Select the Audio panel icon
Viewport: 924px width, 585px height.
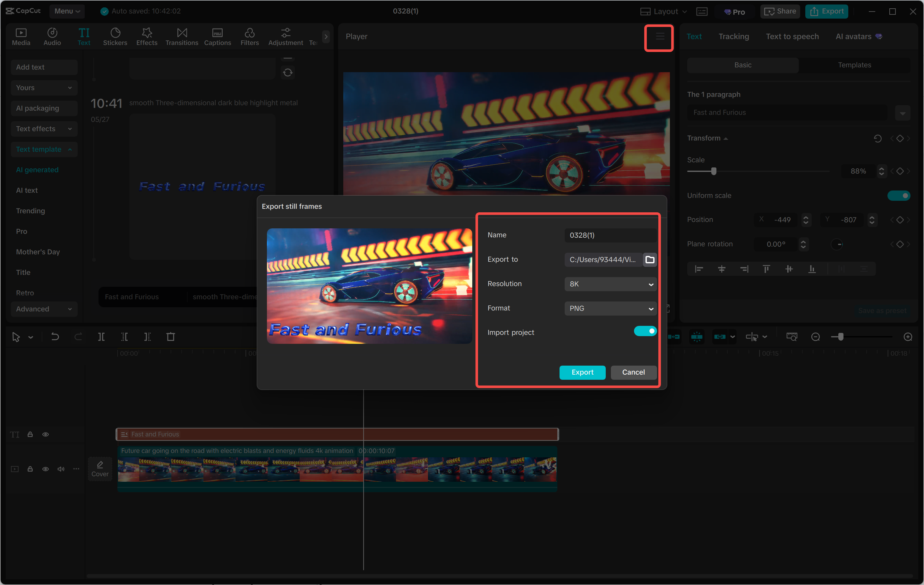pyautogui.click(x=52, y=37)
